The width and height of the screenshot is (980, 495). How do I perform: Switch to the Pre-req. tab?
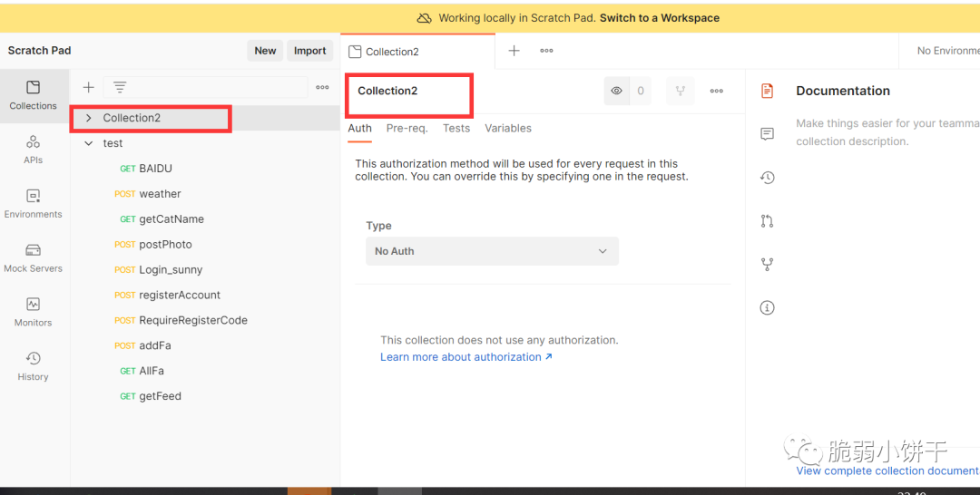coord(407,129)
